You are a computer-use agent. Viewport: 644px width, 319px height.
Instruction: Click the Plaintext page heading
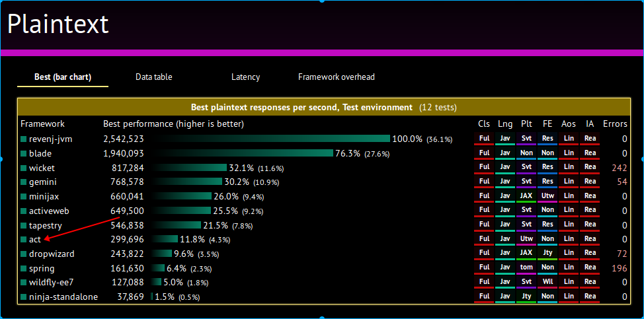point(58,24)
